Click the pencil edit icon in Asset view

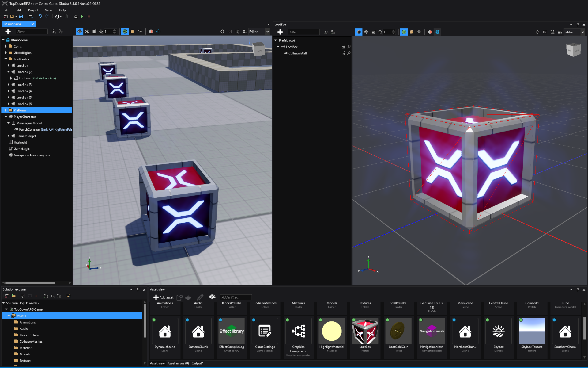tap(200, 297)
